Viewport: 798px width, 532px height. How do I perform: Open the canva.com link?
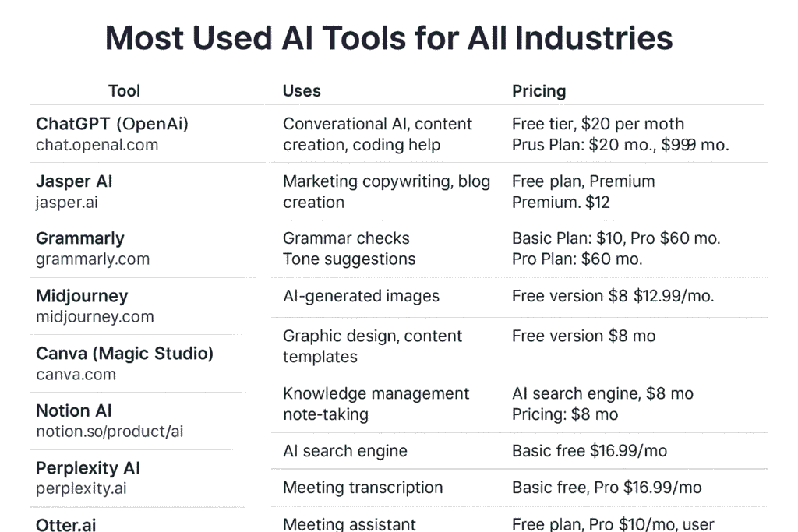tap(76, 375)
